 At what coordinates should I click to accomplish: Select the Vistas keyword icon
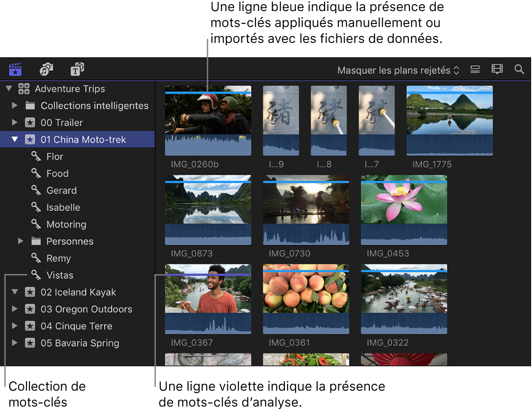pyautogui.click(x=36, y=275)
